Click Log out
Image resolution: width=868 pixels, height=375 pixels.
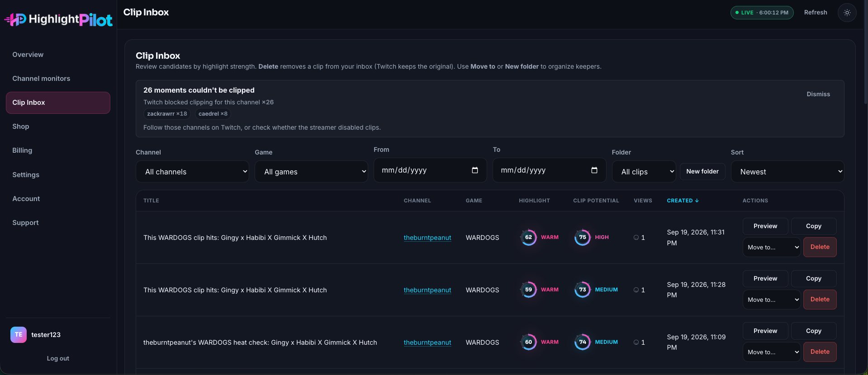click(58, 359)
